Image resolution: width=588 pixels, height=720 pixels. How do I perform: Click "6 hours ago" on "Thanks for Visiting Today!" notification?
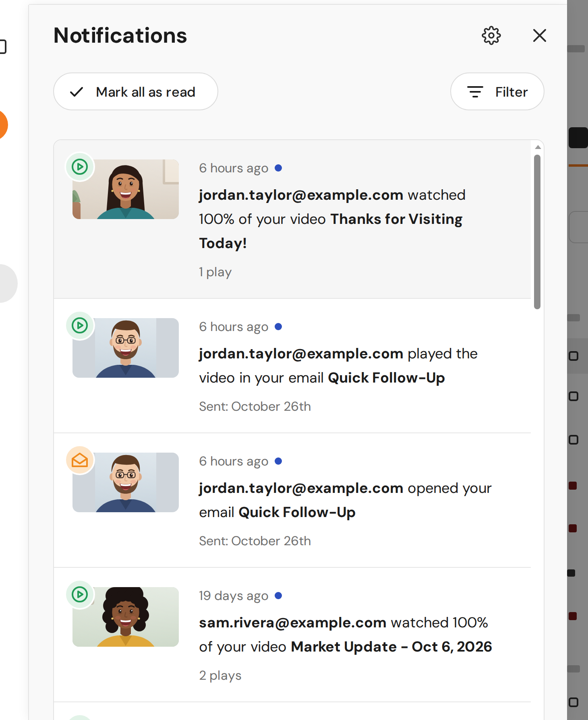coord(234,168)
